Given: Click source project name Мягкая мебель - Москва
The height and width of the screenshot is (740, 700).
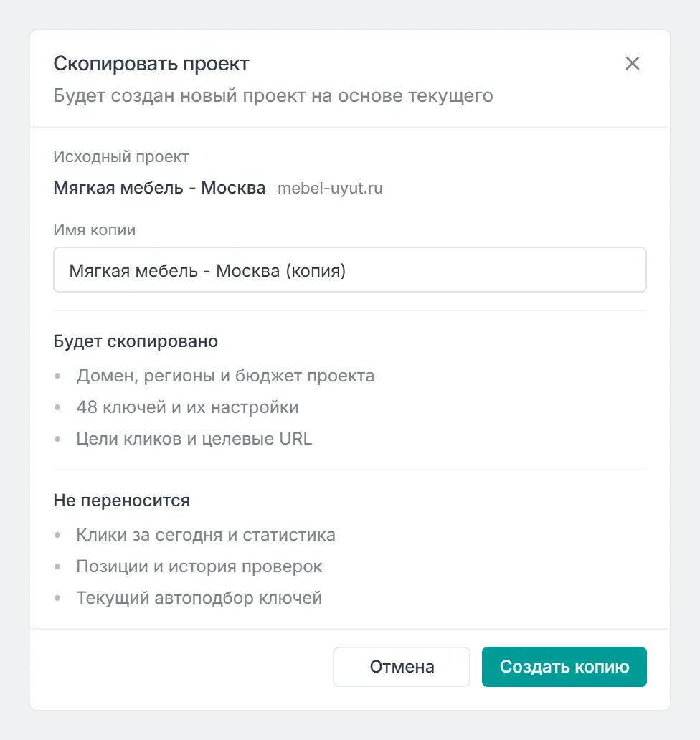Looking at the screenshot, I should pyautogui.click(x=159, y=188).
